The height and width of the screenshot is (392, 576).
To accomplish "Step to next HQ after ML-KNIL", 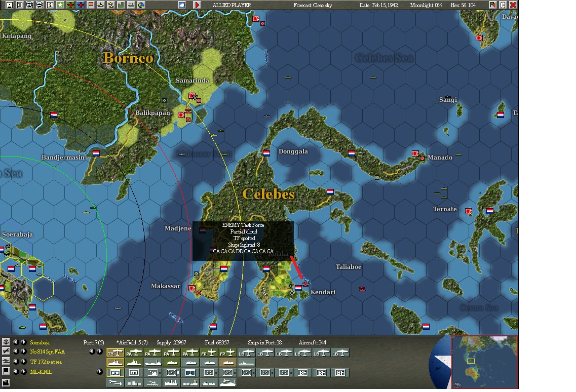I will click(x=23, y=371).
